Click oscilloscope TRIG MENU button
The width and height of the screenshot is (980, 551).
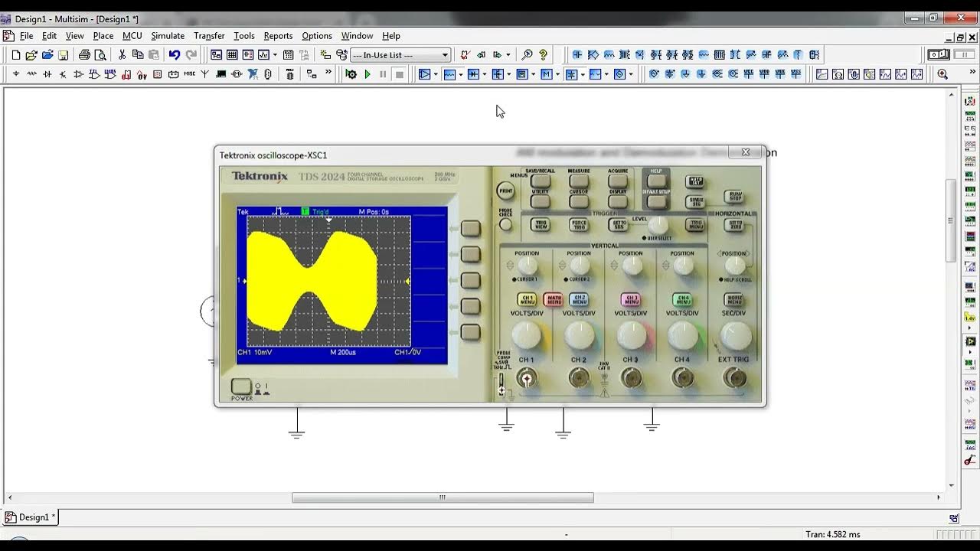point(696,225)
